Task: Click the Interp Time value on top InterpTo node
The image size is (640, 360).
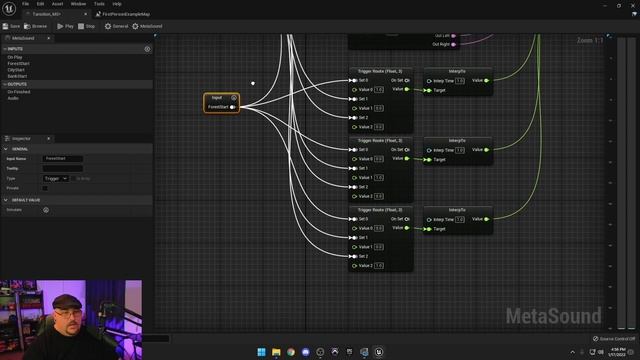Action: [x=460, y=81]
